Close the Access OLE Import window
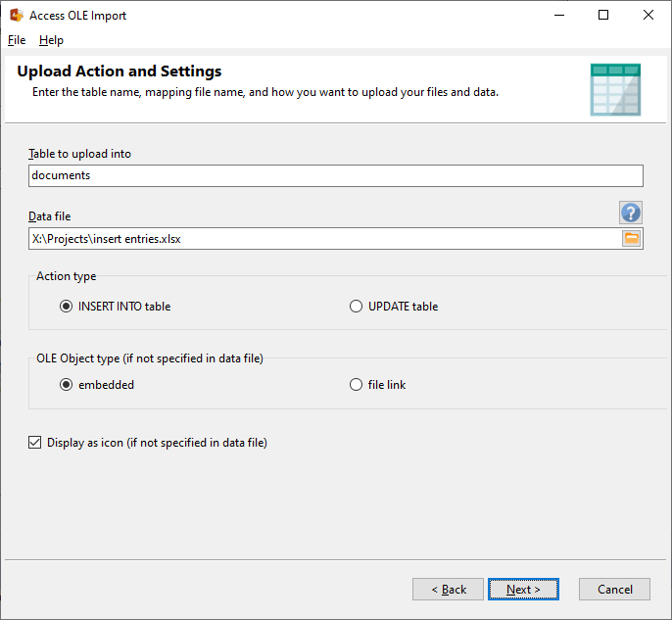The width and height of the screenshot is (672, 620). (x=648, y=16)
